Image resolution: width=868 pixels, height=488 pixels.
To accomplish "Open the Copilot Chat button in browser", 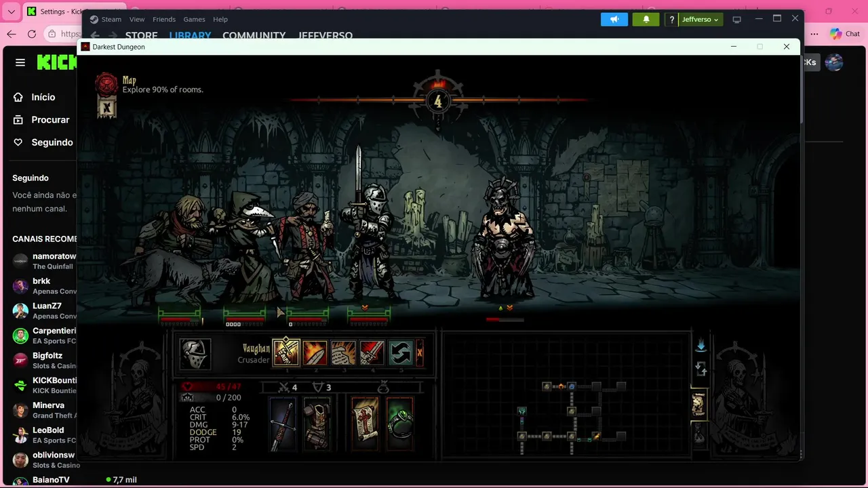I will [x=845, y=34].
